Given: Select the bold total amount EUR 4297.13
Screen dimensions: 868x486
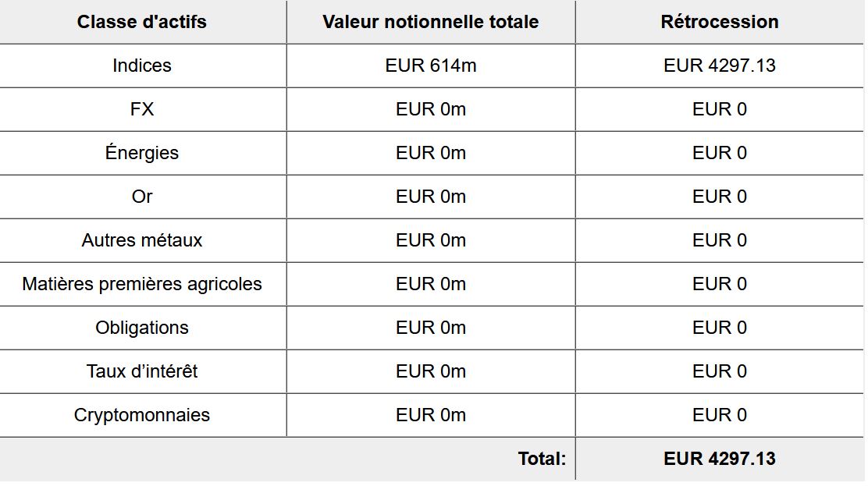Looking at the screenshot, I should pyautogui.click(x=720, y=459).
